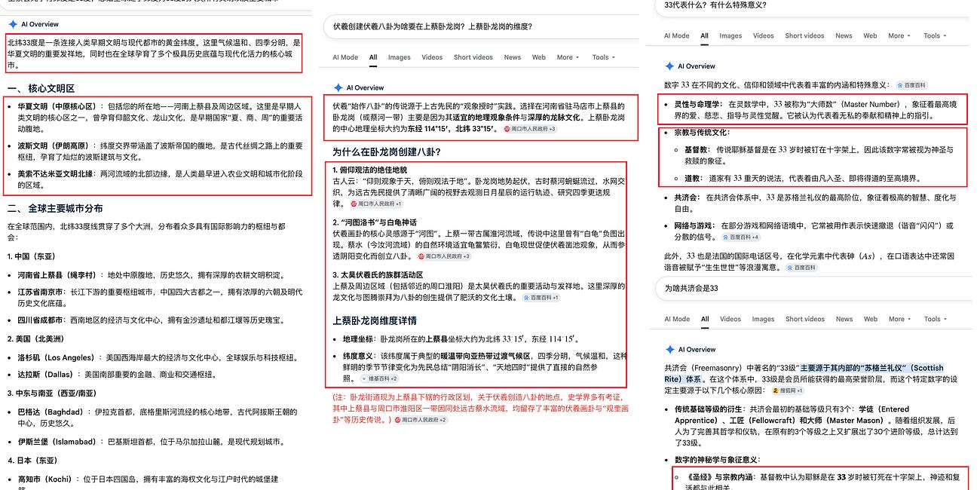Switch to AI Mode tab in 为啥共济会是33 results
980x490 pixels.
point(677,319)
